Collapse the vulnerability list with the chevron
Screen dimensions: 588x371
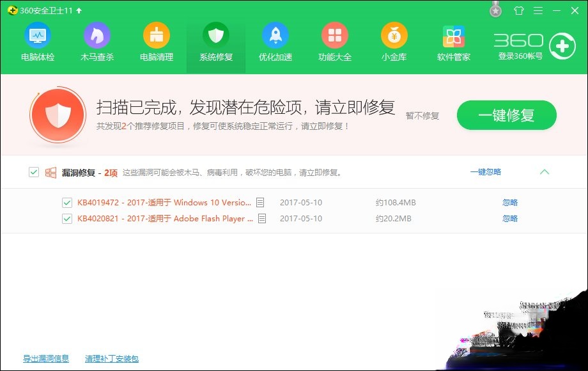pyautogui.click(x=545, y=172)
